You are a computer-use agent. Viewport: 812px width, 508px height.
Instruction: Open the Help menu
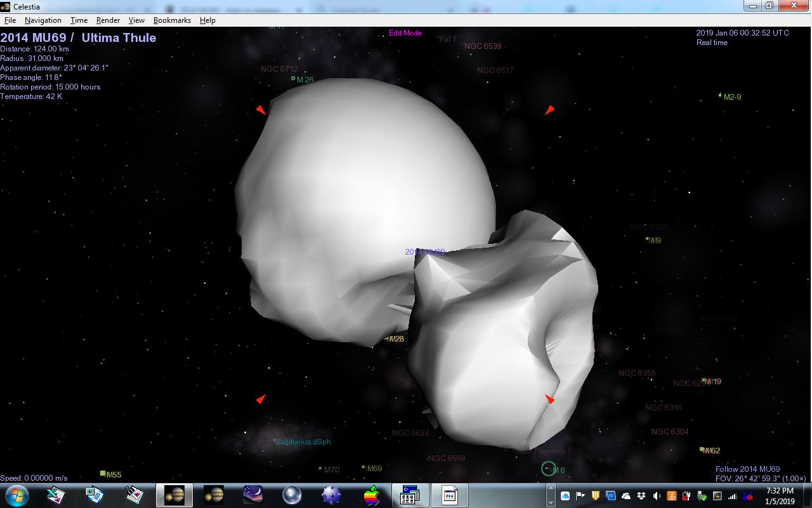click(x=207, y=20)
